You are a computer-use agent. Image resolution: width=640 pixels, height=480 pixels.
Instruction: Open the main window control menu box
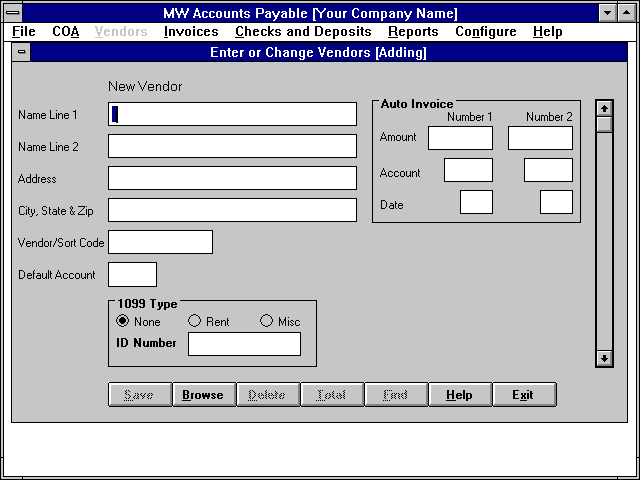(x=11, y=13)
